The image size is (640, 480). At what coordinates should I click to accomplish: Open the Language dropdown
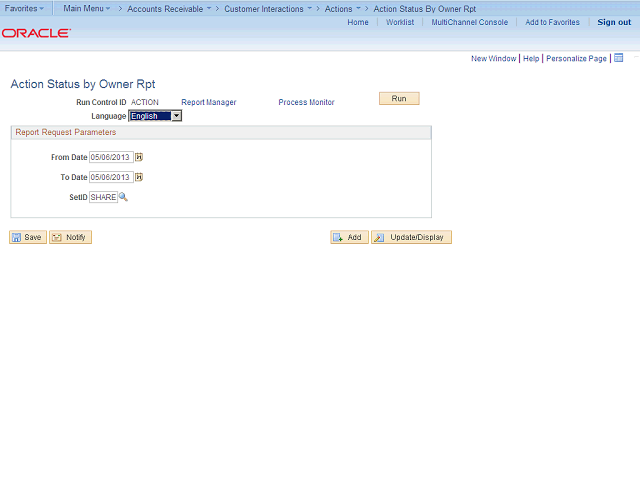click(155, 116)
